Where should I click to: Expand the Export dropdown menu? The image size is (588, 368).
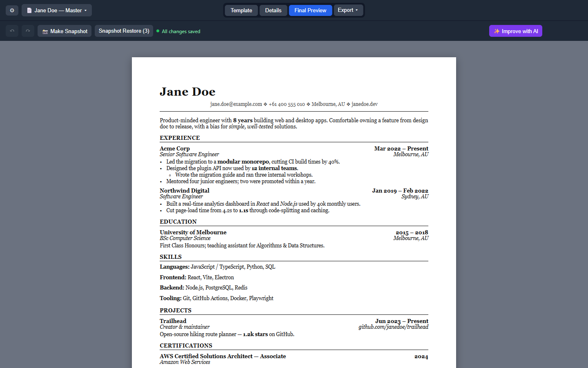(348, 10)
